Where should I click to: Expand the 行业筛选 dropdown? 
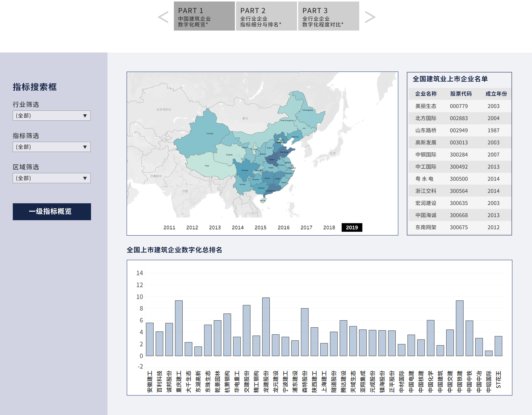52,116
